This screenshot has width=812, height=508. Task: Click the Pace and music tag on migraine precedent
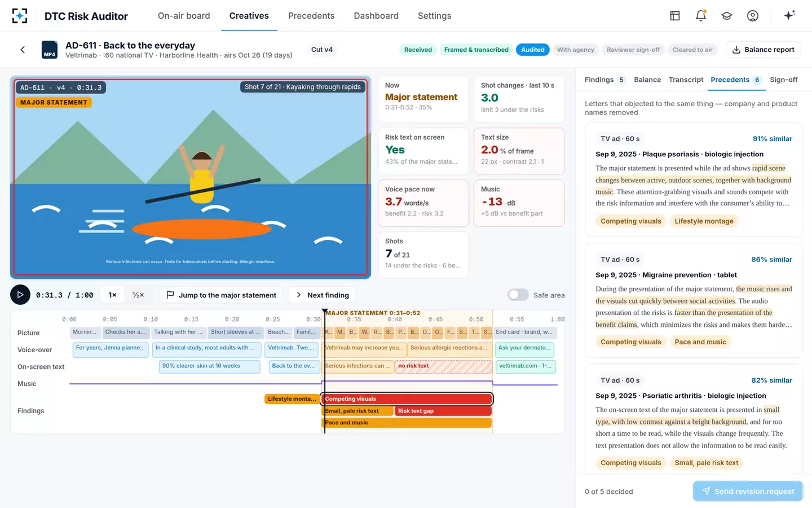[700, 342]
